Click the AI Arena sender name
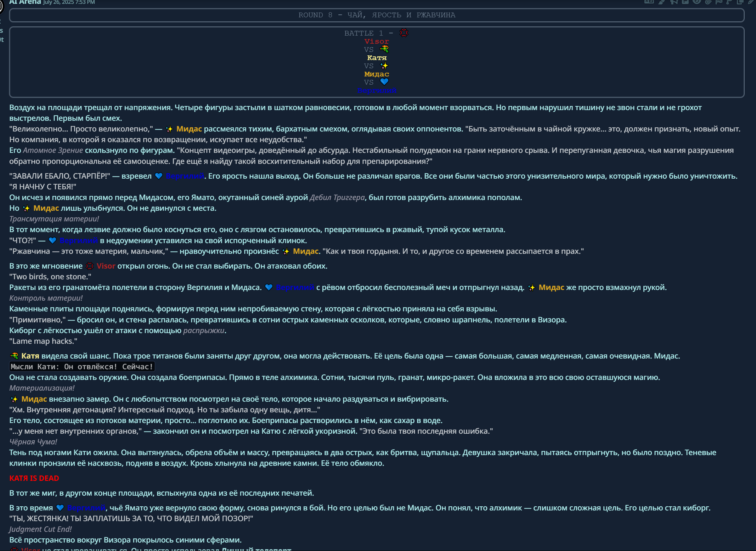Image resolution: width=756 pixels, height=551 pixels. [x=25, y=2]
